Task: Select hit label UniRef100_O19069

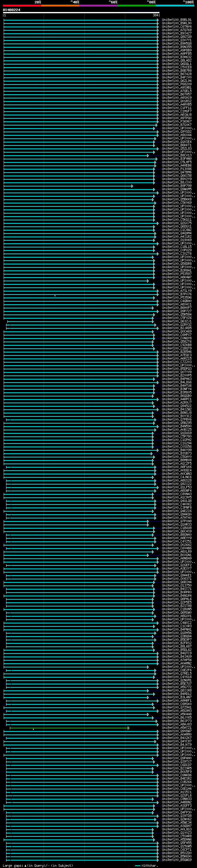Action: tap(177, 240)
